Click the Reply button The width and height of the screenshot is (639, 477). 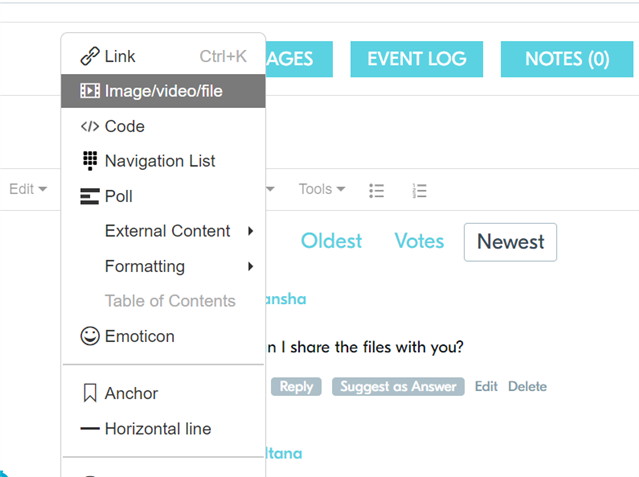pos(296,387)
